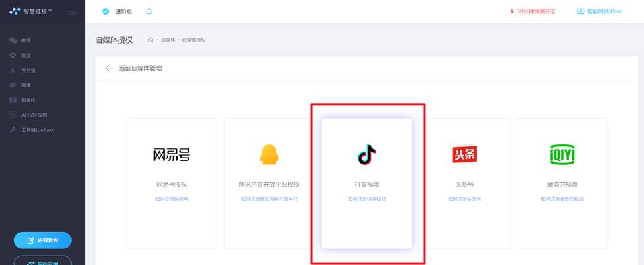Open notifications bell icon

coord(150,11)
